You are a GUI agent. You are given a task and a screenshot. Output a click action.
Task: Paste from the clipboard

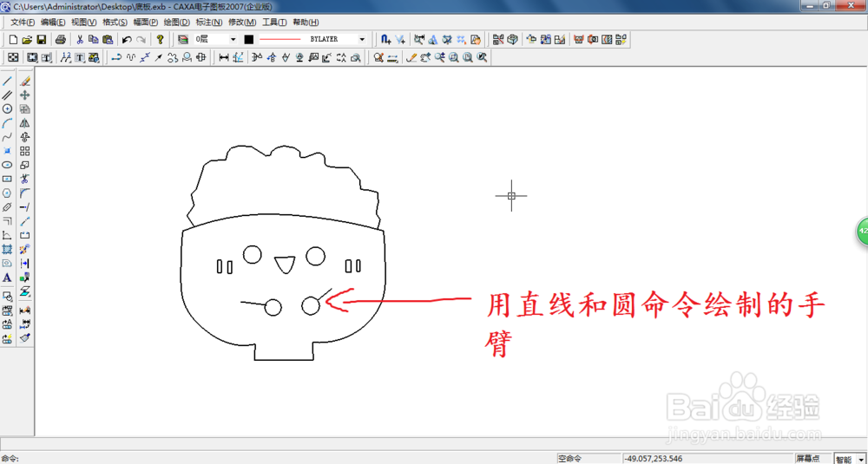point(108,39)
